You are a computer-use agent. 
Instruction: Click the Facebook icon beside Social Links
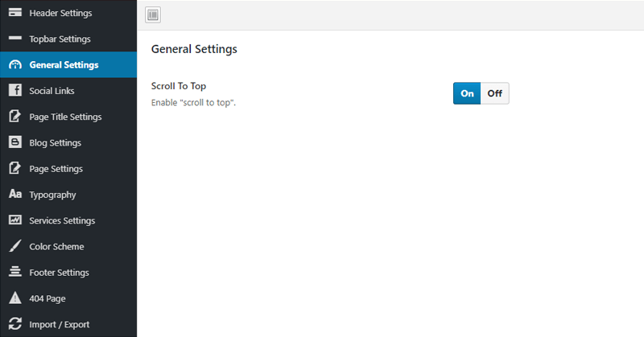pyautogui.click(x=14, y=91)
